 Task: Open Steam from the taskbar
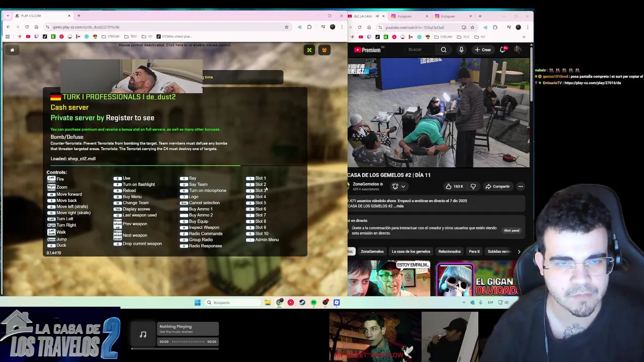tap(302, 303)
